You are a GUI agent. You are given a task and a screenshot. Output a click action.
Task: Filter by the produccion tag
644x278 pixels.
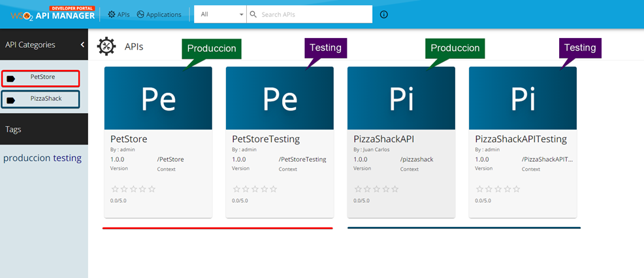27,158
